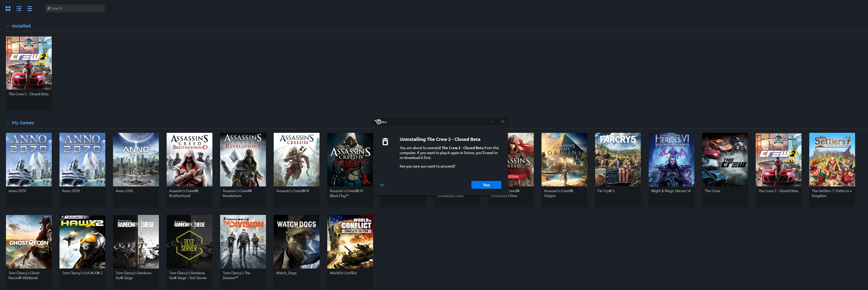Image resolution: width=868 pixels, height=290 pixels.
Task: Minimize the uninstall dialog window
Action: point(492,122)
